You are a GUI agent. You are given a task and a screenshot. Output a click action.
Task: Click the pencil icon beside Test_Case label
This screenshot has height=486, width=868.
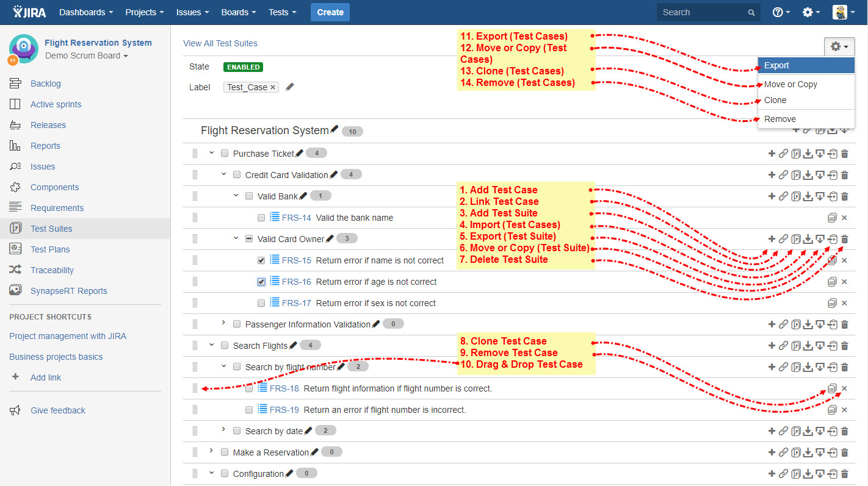click(x=289, y=87)
